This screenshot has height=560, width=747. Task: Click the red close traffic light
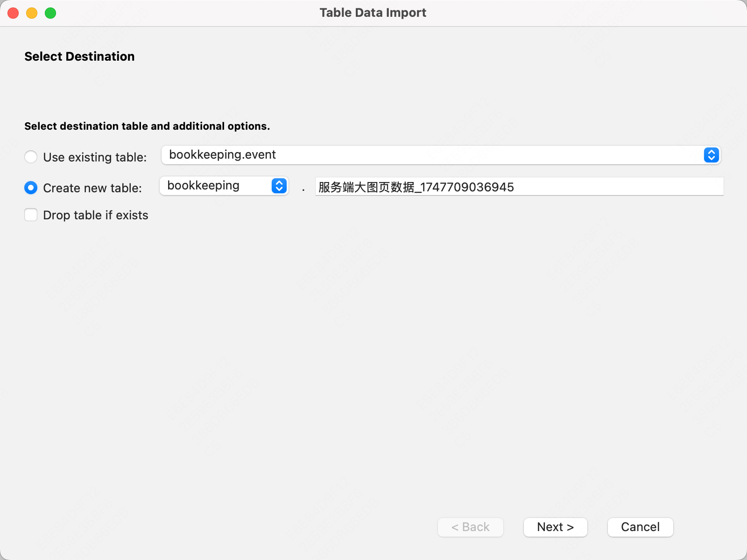(x=13, y=13)
